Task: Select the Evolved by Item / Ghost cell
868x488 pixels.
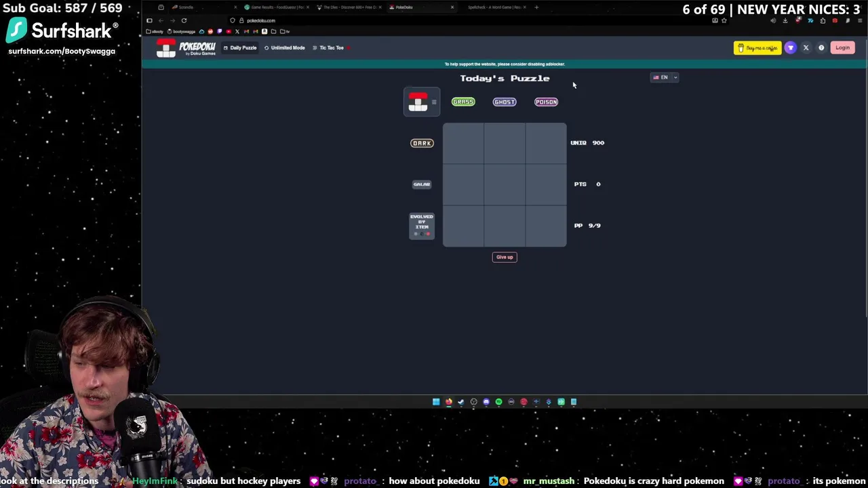Action: 505,226
